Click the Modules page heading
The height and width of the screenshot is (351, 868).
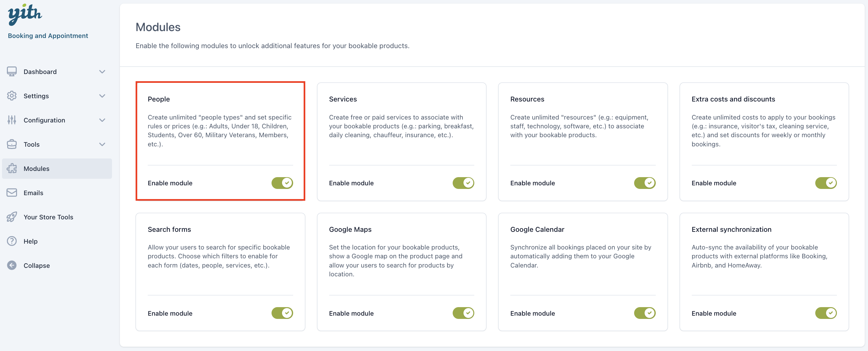158,27
